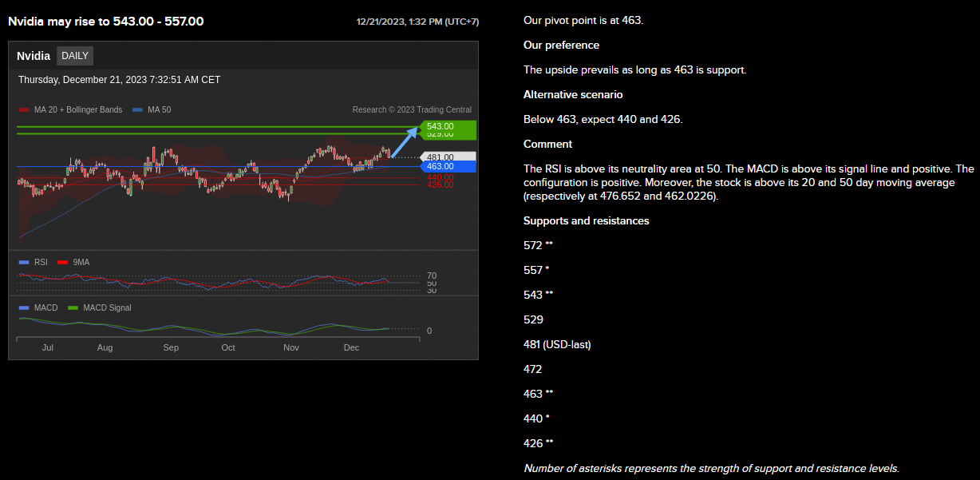Viewport: 980px width, 480px height.
Task: Select the line 'Our pivot point is at 463.'
Action: pyautogui.click(x=583, y=20)
